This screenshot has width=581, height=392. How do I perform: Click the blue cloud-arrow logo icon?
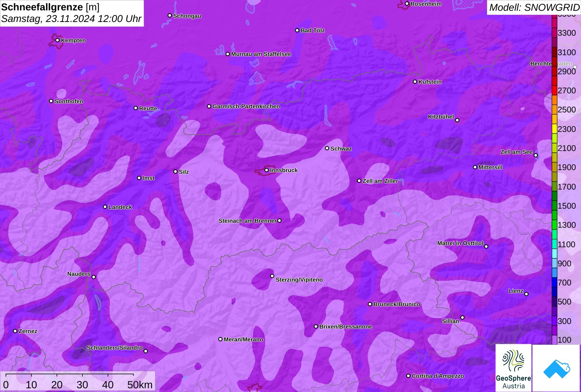(x=556, y=368)
